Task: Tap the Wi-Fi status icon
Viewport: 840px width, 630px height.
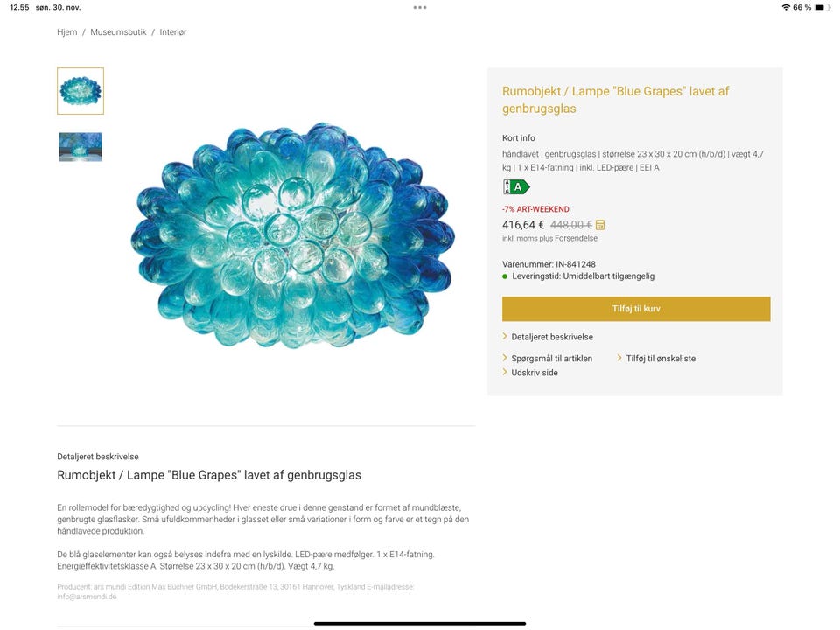Action: click(x=786, y=7)
